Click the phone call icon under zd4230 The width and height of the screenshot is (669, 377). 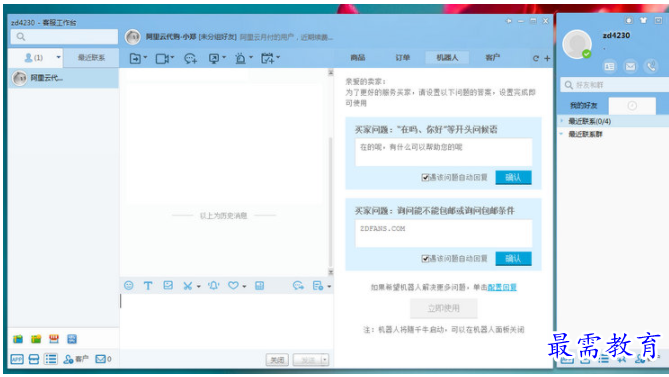point(651,66)
